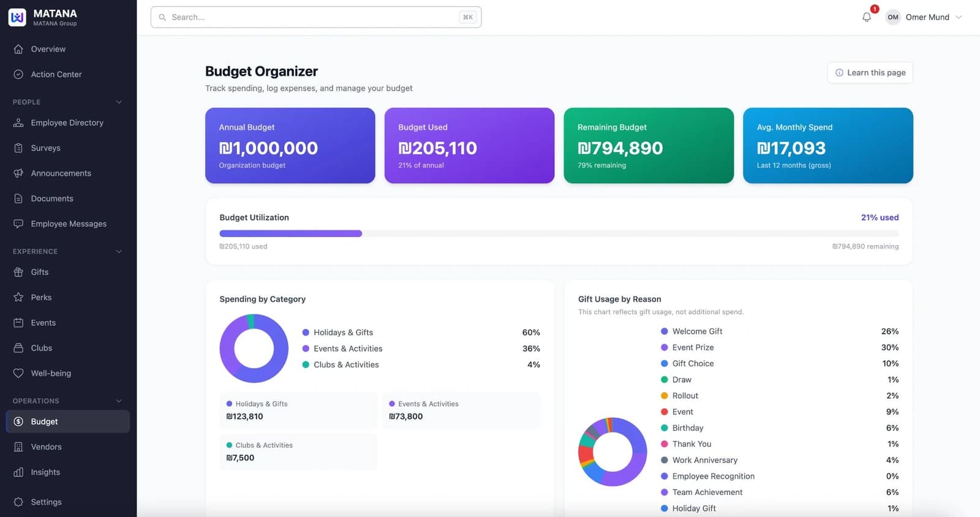Click the Welcome Gift legend entry
This screenshot has height=517, width=980.
[780, 331]
